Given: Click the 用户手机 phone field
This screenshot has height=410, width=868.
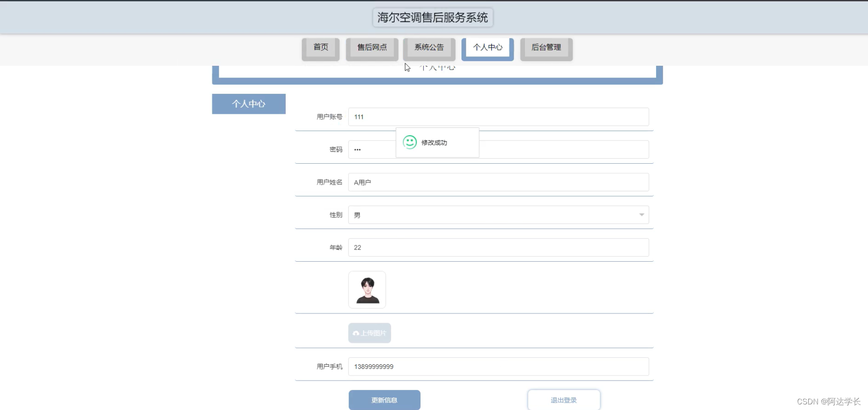Looking at the screenshot, I should 498,367.
